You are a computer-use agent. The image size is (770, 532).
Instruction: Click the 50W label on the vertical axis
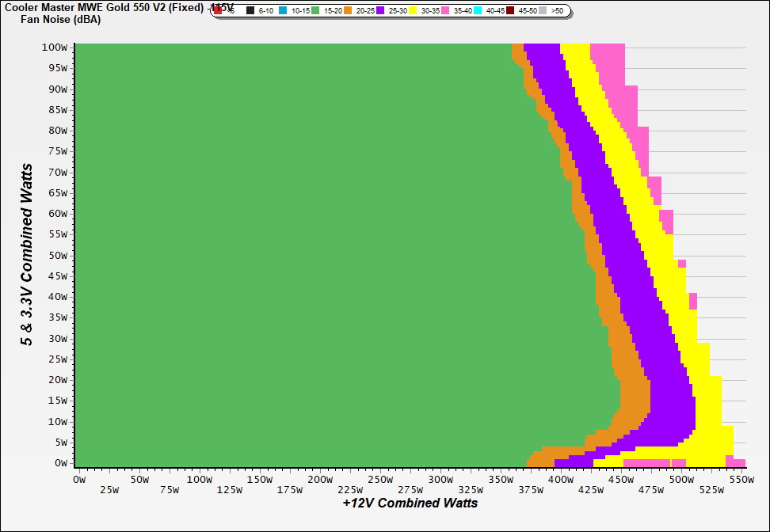[x=58, y=255]
